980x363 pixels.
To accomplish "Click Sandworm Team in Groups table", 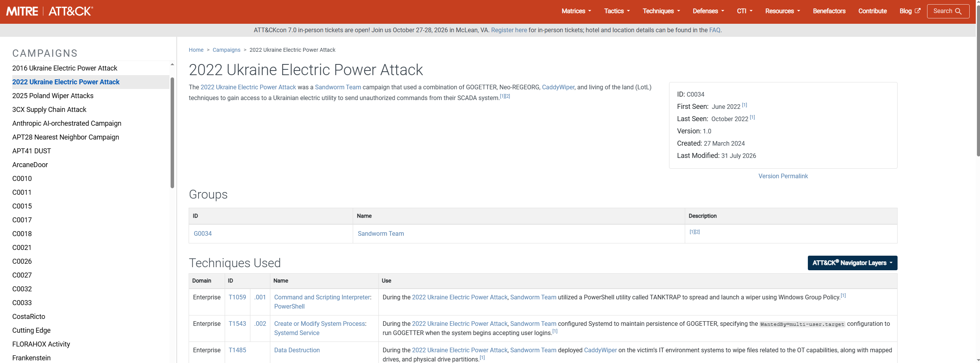I will coord(381,234).
